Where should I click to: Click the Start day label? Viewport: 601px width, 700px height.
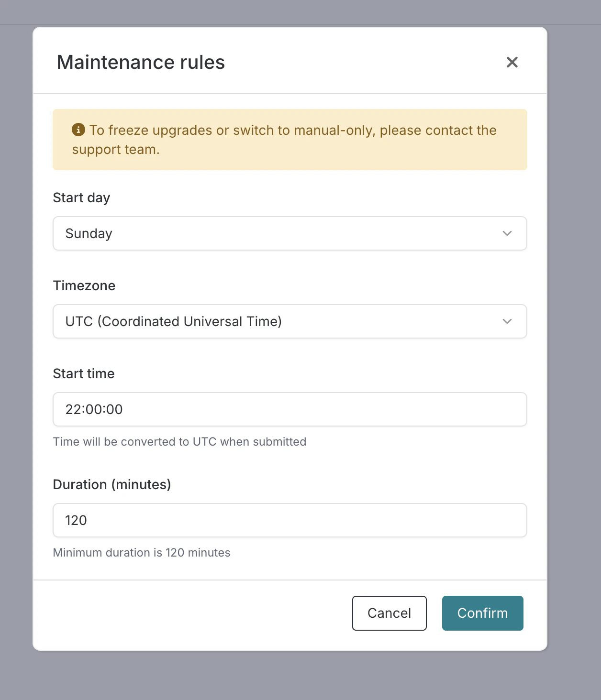(x=81, y=197)
